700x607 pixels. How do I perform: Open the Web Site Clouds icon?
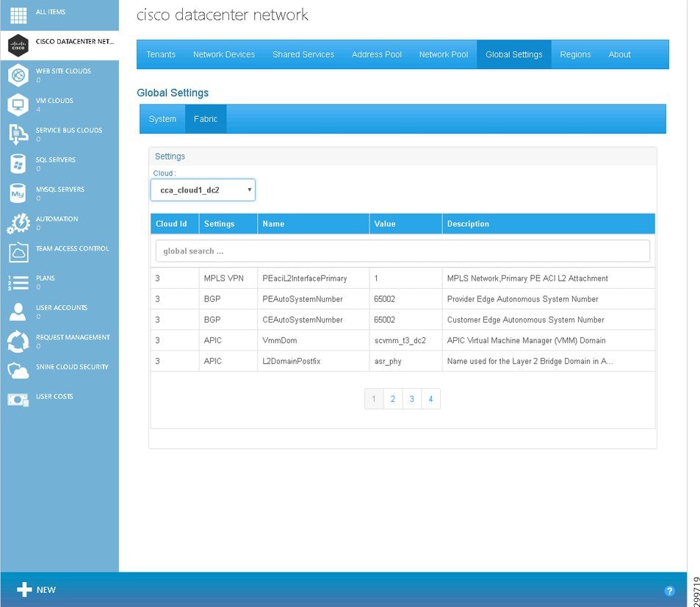[18, 75]
